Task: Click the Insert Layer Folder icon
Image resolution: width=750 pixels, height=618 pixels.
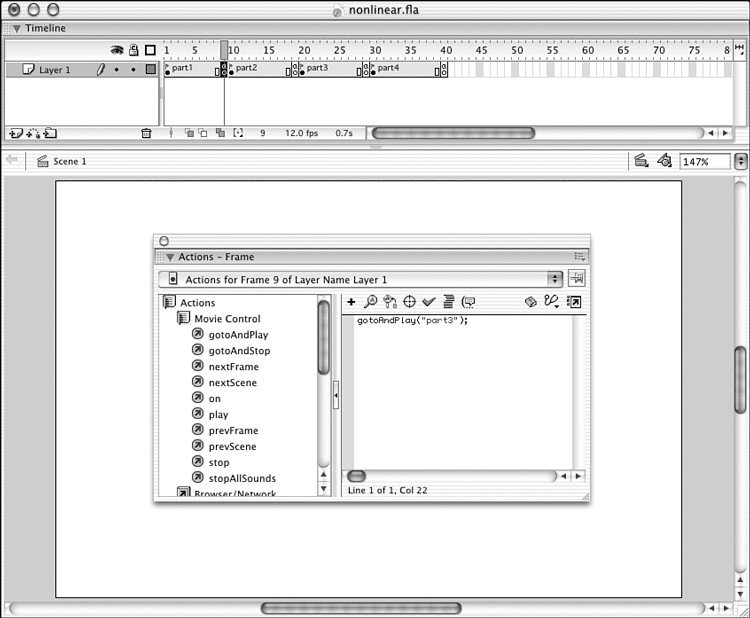Action: (x=50, y=133)
